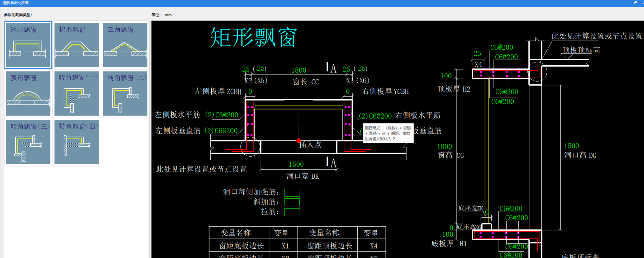Edit the 窗高 CG value 1800
This screenshot has height=258, width=644.
pyautogui.click(x=445, y=146)
